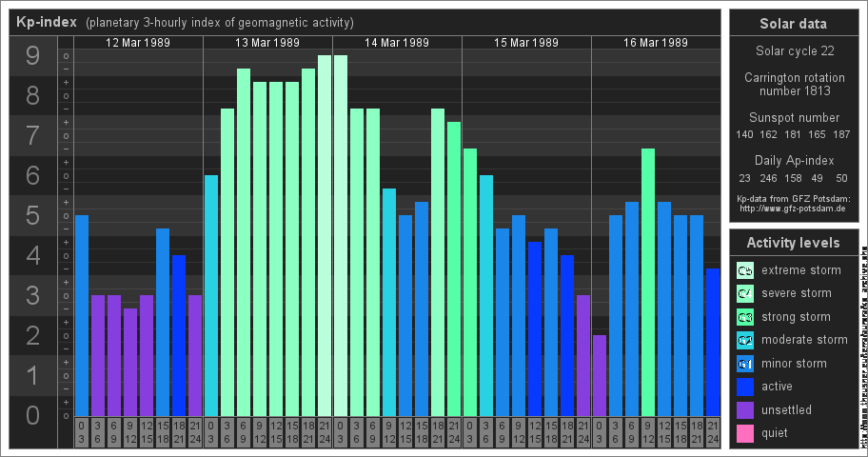868x457 pixels.
Task: Select the G2 moderate storm legend icon
Action: point(745,340)
